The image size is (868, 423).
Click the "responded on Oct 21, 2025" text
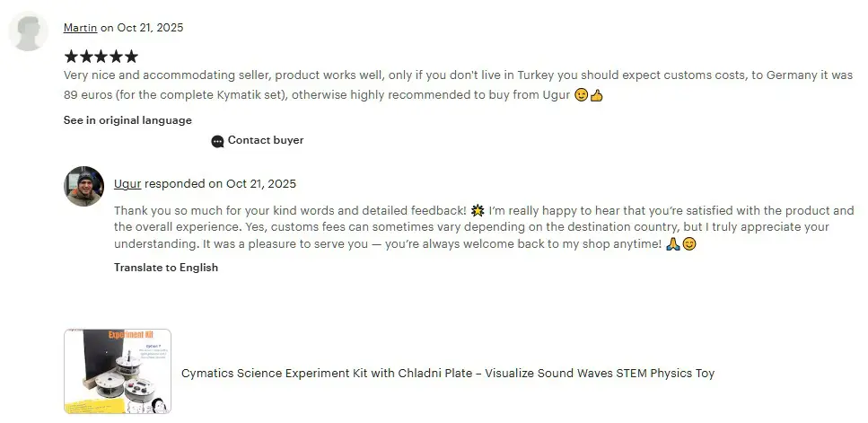point(220,184)
